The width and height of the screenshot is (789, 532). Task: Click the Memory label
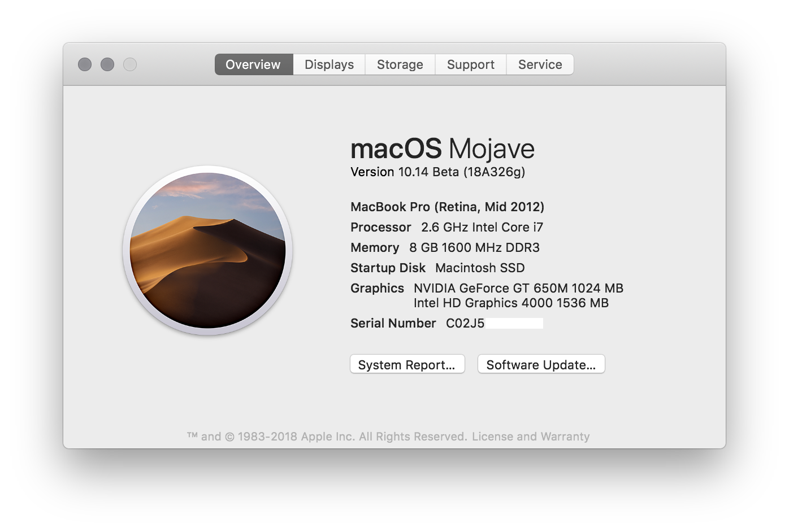375,247
